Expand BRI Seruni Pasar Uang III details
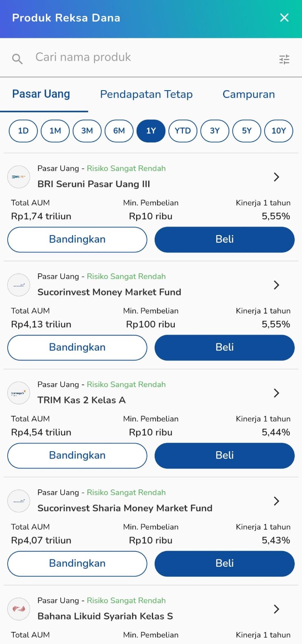Viewport: 302px width, 644px height. [276, 177]
